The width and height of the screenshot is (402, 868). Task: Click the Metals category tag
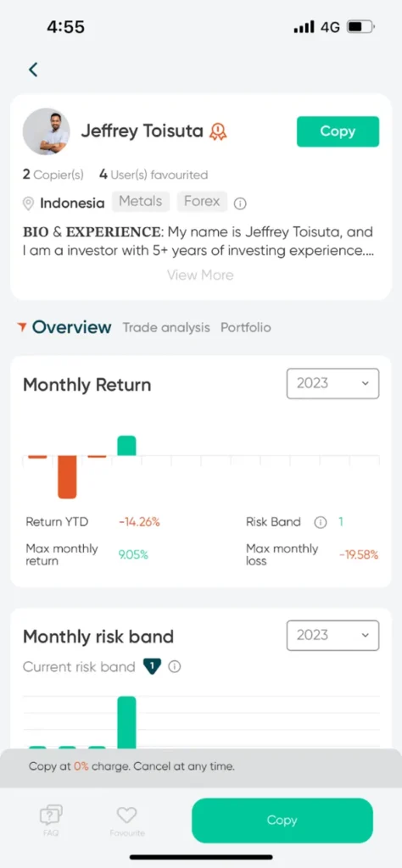141,202
